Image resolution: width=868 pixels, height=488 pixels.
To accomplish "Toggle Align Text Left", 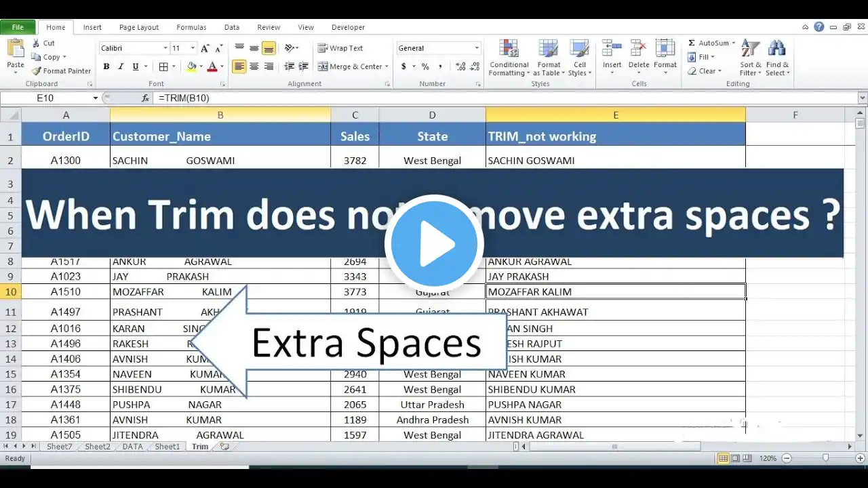I will (239, 66).
